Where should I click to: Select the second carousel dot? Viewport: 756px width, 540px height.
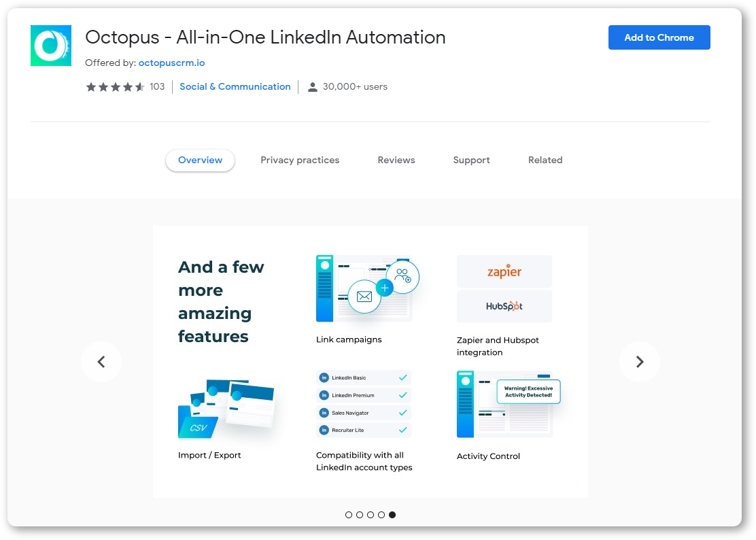(x=360, y=515)
